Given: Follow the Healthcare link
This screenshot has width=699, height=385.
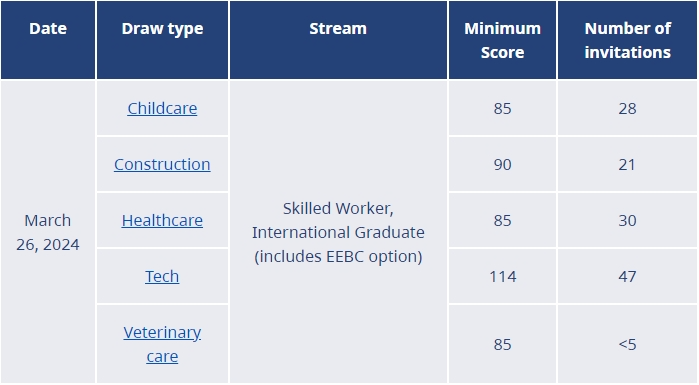Looking at the screenshot, I should click(162, 221).
